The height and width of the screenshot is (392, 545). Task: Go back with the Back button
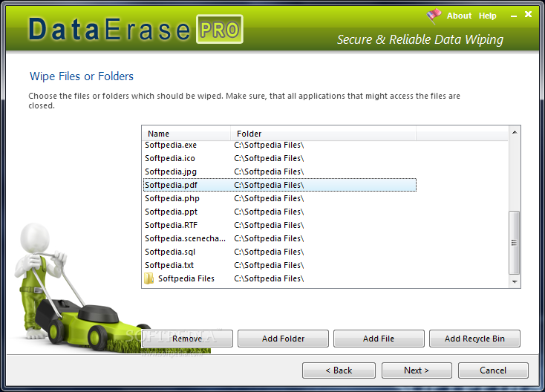(x=339, y=370)
